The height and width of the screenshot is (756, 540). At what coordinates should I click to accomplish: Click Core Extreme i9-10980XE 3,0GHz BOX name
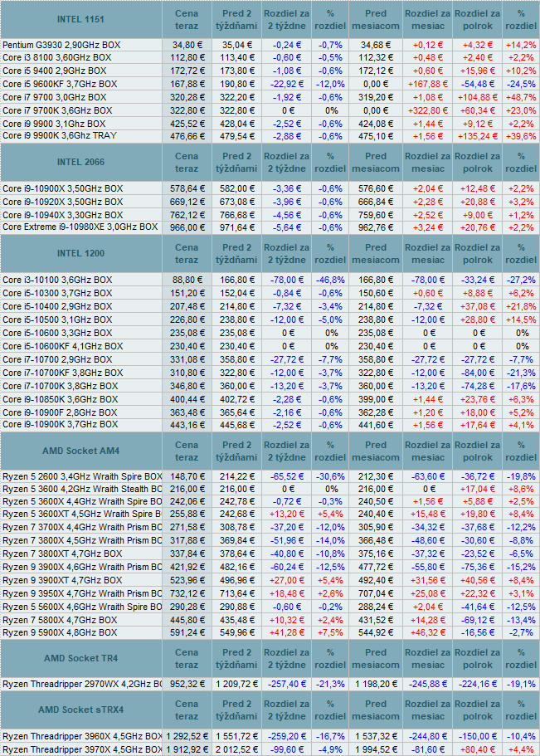[80, 227]
